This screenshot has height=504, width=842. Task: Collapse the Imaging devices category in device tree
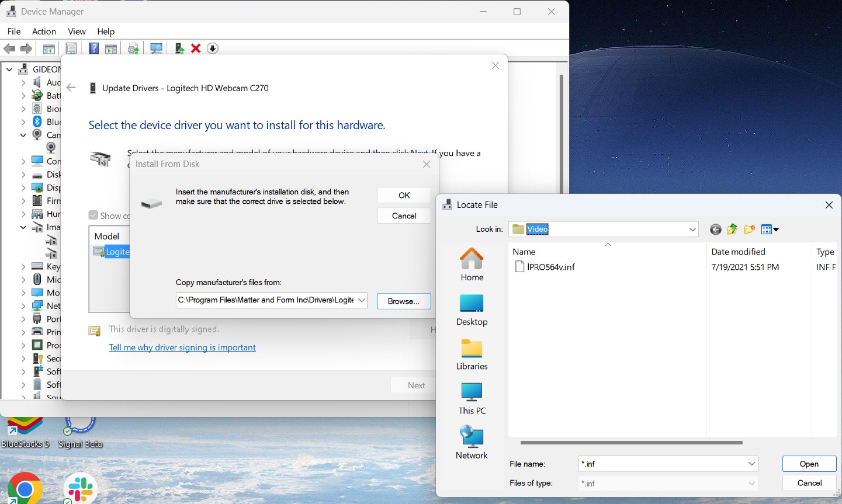[x=23, y=227]
